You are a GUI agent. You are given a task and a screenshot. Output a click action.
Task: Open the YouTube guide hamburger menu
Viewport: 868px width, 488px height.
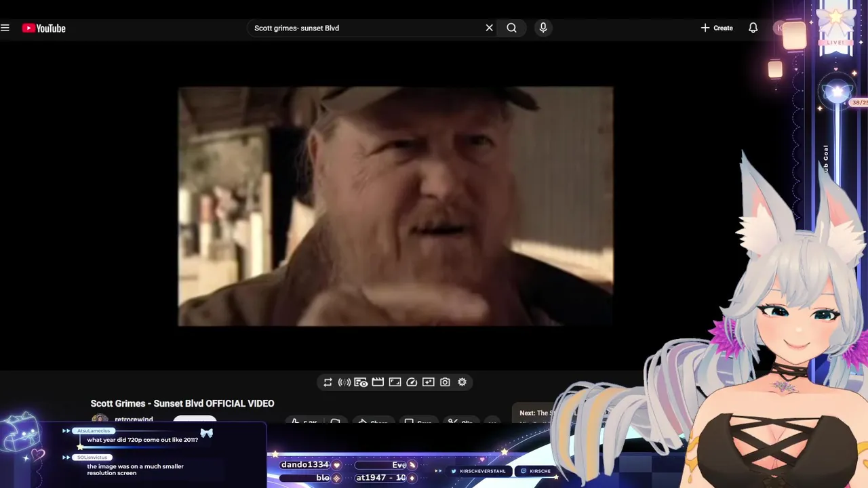click(x=5, y=28)
